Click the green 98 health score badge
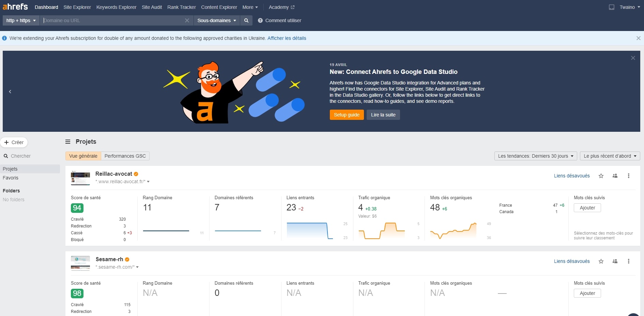Viewport: 644px width, 316px height. (x=77, y=294)
